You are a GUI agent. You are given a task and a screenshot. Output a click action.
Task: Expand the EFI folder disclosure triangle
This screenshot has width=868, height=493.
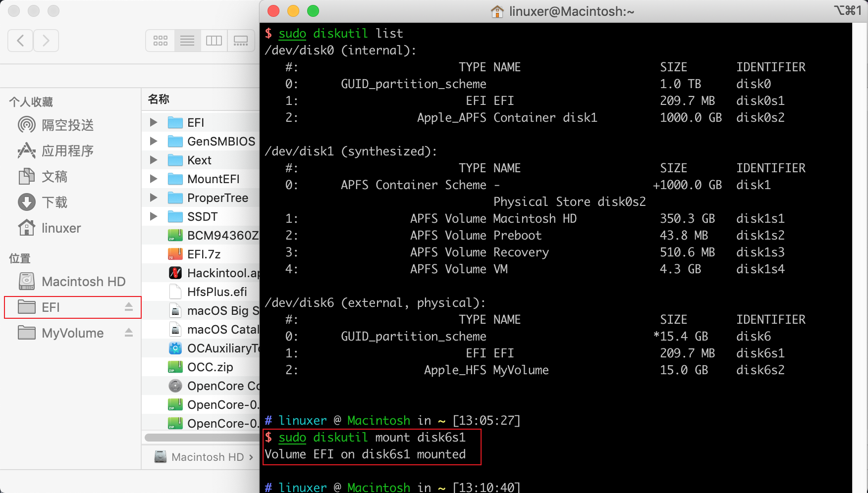pyautogui.click(x=154, y=122)
